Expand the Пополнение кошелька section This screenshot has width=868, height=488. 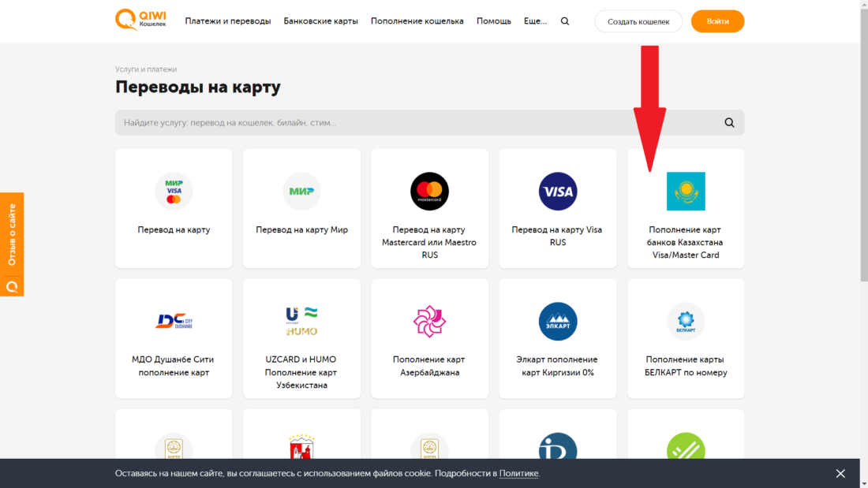click(417, 21)
